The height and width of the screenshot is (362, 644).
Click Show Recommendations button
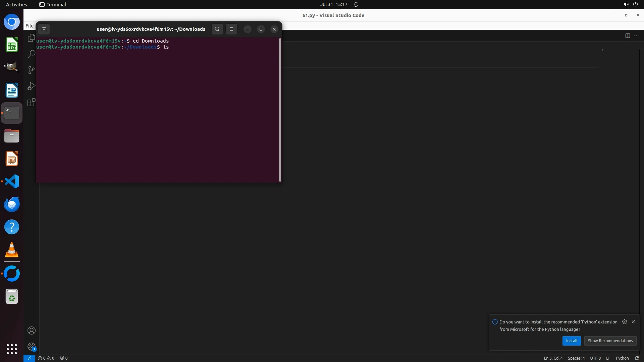tap(610, 341)
